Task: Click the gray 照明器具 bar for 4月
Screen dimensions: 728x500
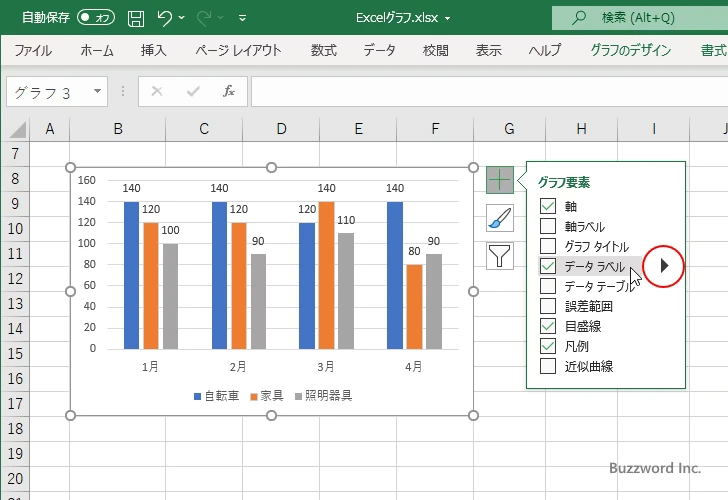Action: pos(434,301)
